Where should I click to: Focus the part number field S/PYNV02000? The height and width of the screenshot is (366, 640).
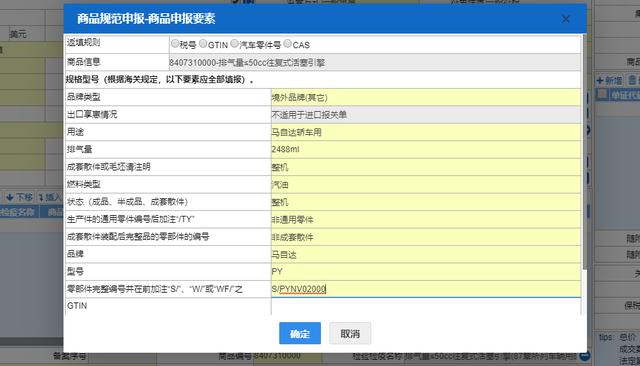click(x=426, y=289)
